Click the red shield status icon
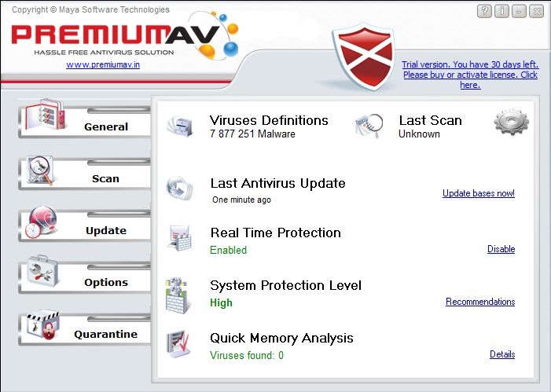Viewport: 551px width, 392px height. tap(364, 57)
